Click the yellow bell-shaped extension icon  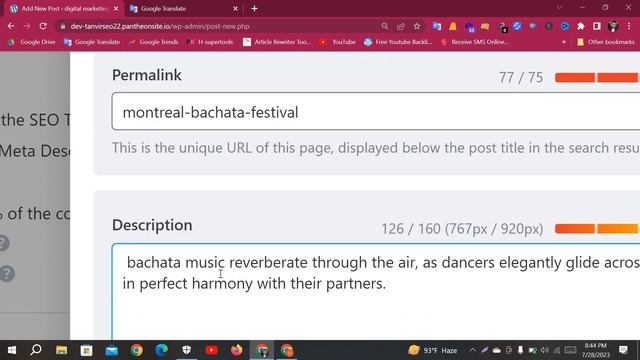(x=453, y=26)
